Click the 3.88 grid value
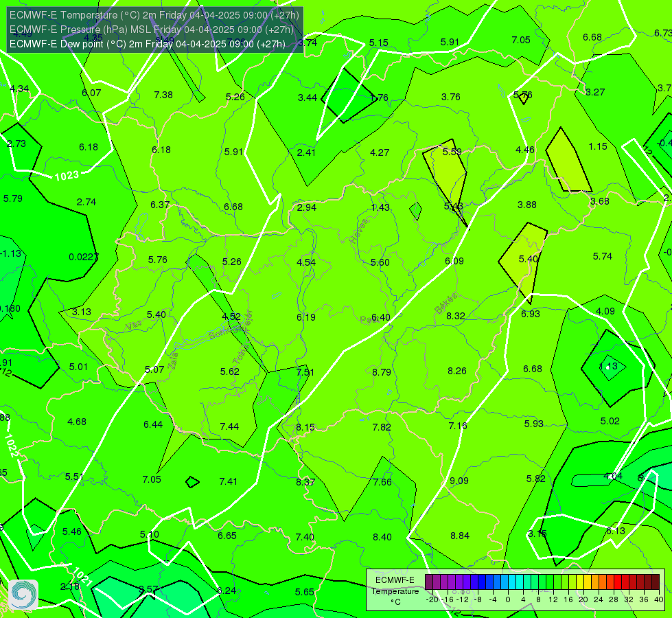The image size is (672, 618). coord(527,205)
